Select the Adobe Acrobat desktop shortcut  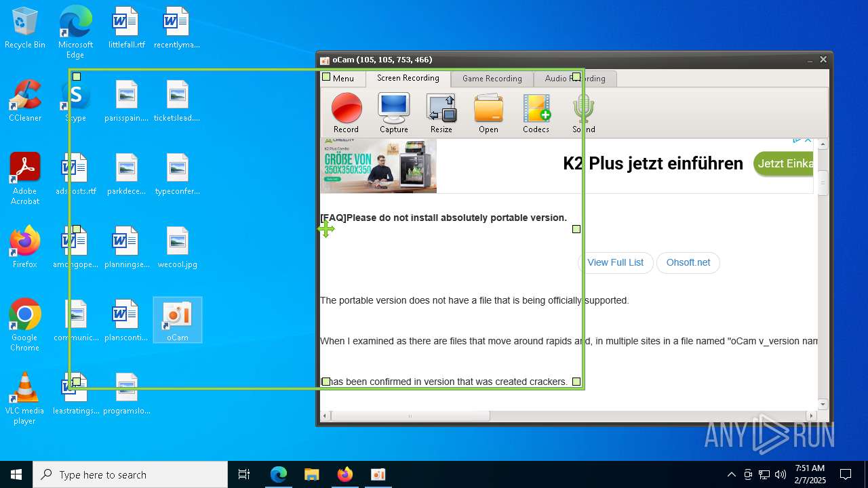point(25,179)
